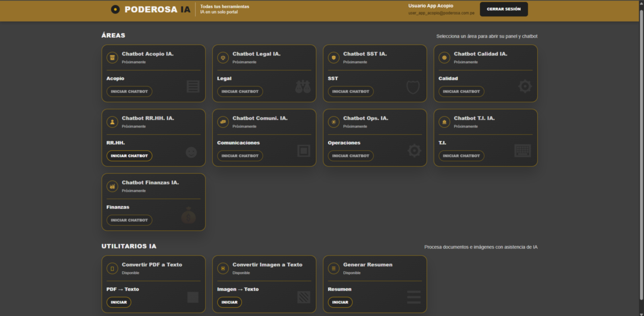The width and height of the screenshot is (644, 316).
Task: Click the Chatbot RR.HH. IA person icon
Action: [112, 122]
